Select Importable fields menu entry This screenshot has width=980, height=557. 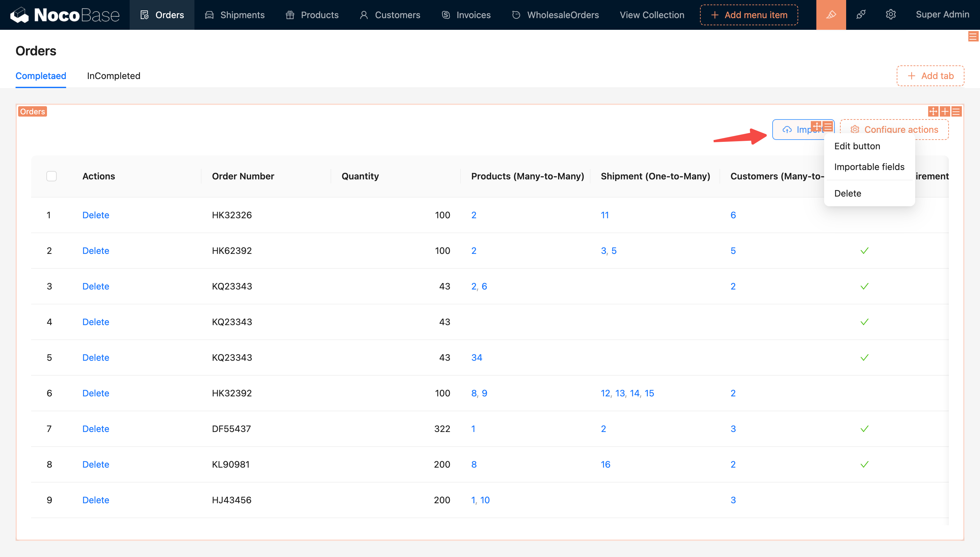pos(869,167)
